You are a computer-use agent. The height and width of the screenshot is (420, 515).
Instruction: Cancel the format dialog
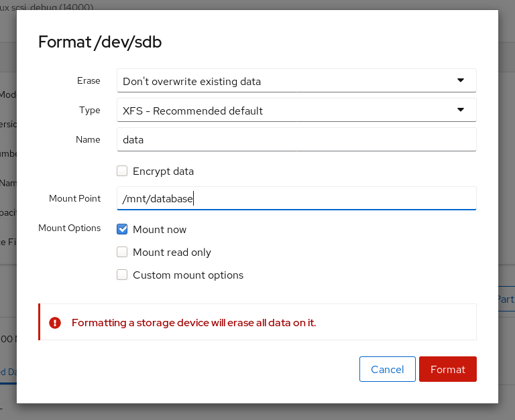pos(387,369)
